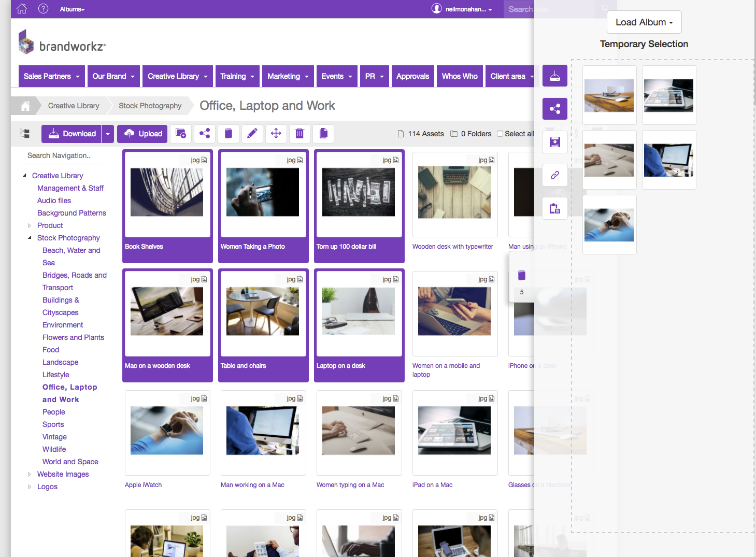The image size is (756, 557).
Task: Click the brandworkz logo
Action: (62, 42)
